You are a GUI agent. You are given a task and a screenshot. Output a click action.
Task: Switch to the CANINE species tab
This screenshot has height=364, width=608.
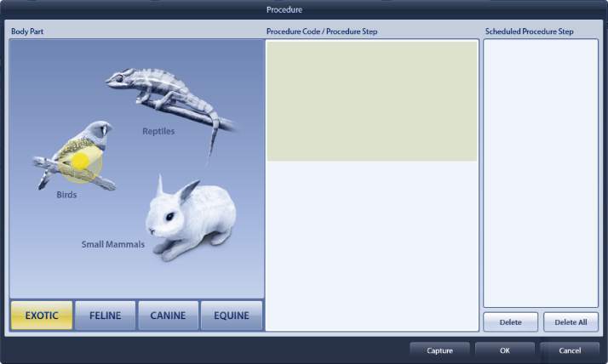[168, 316]
